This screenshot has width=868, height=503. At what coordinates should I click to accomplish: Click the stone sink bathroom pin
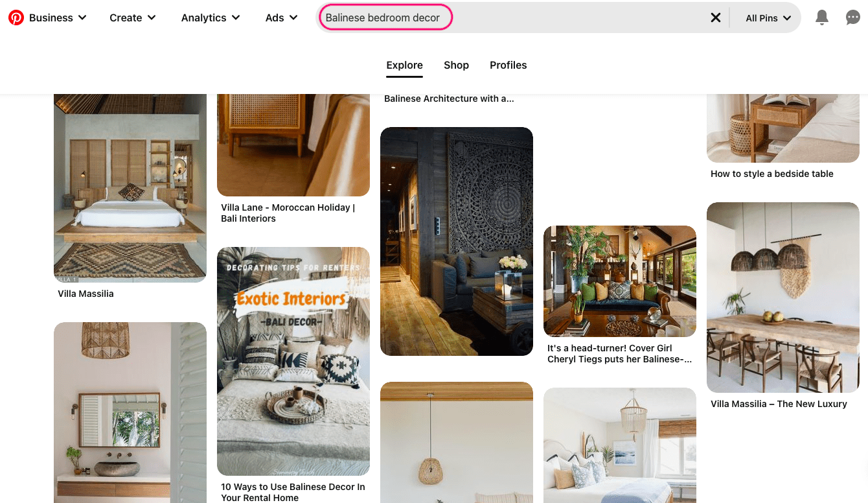click(x=130, y=412)
